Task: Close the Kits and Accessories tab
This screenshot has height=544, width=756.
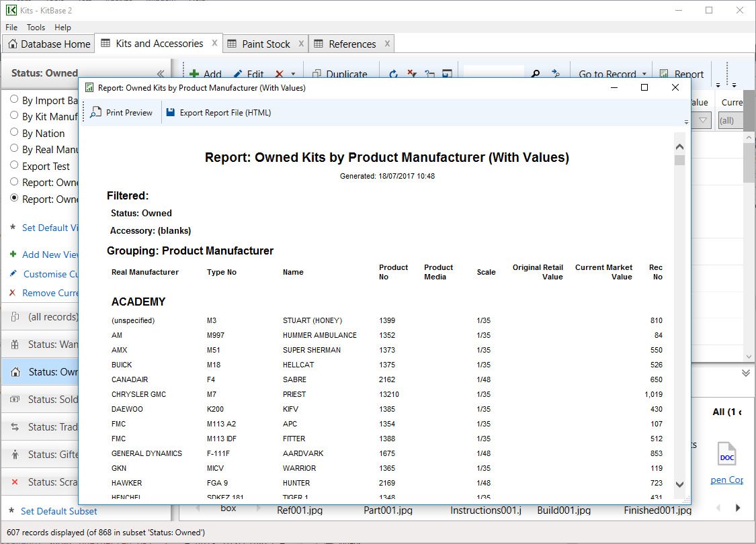Action: (x=214, y=43)
